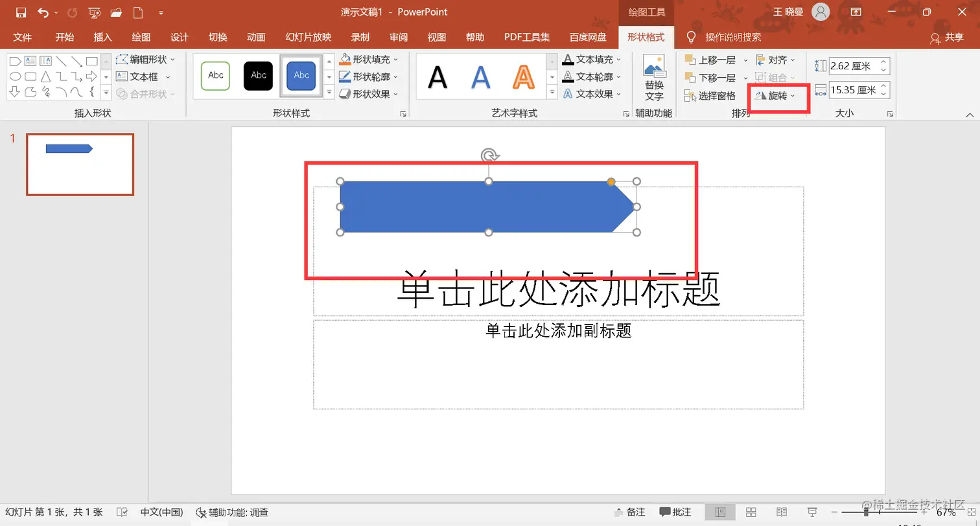Click the Undo arrow icon
Viewport: 980px width, 526px height.
[43, 12]
